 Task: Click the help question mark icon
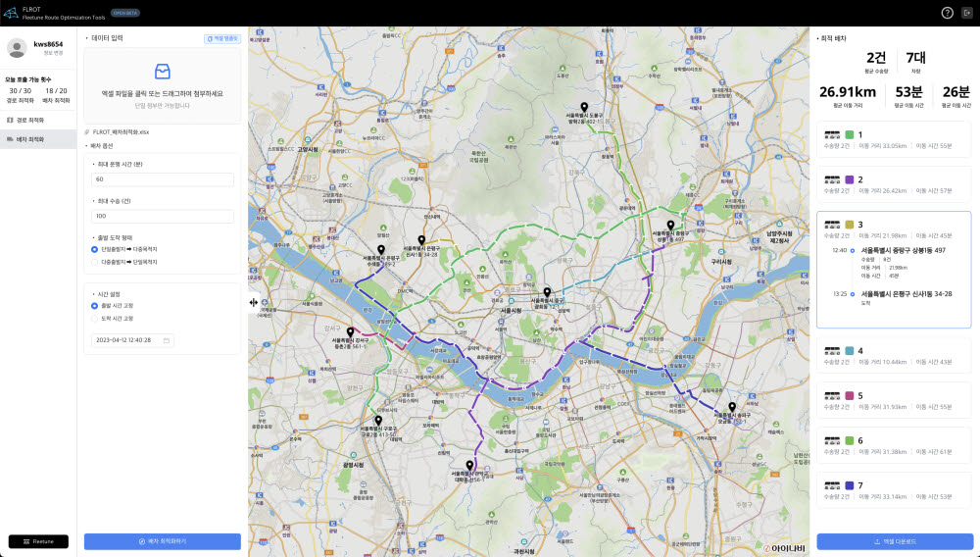pos(947,13)
